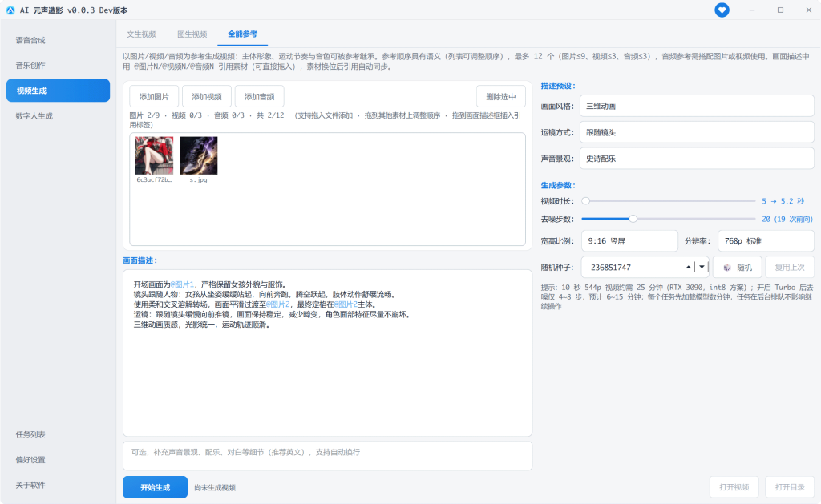Select the 全能参考 tab
Screen dimensions: 821x504
point(242,34)
